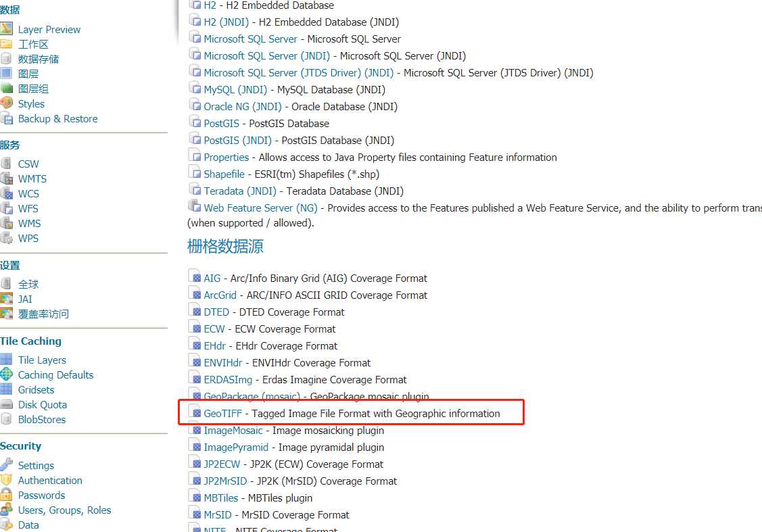Select Oracle NG (JNDI) data source

point(243,106)
